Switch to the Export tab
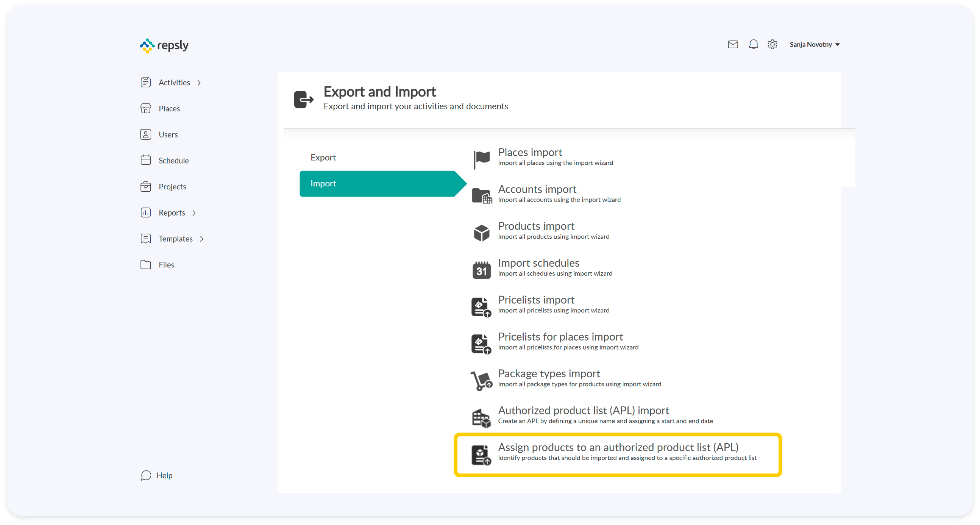980x525 pixels. 323,158
